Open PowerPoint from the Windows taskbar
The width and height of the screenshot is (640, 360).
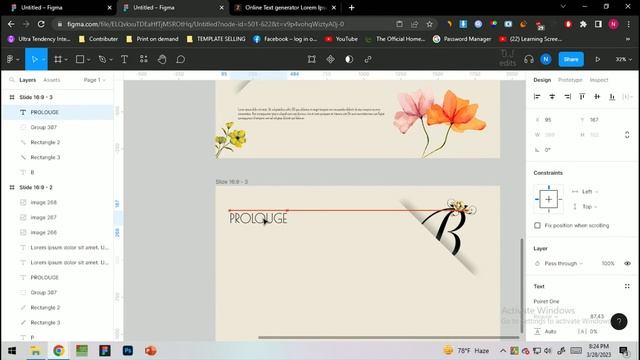(x=151, y=351)
